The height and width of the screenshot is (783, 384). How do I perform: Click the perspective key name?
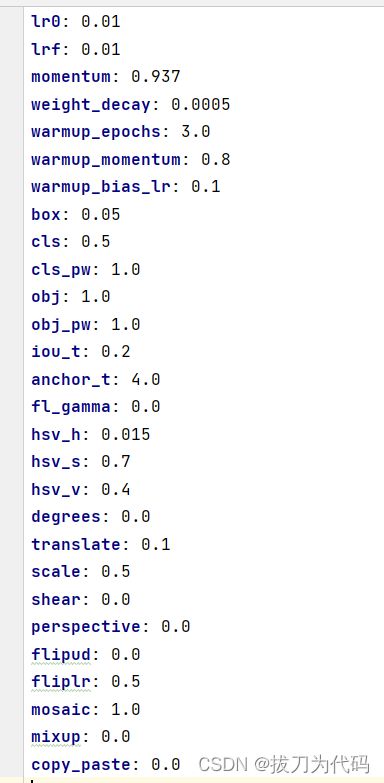tap(86, 627)
